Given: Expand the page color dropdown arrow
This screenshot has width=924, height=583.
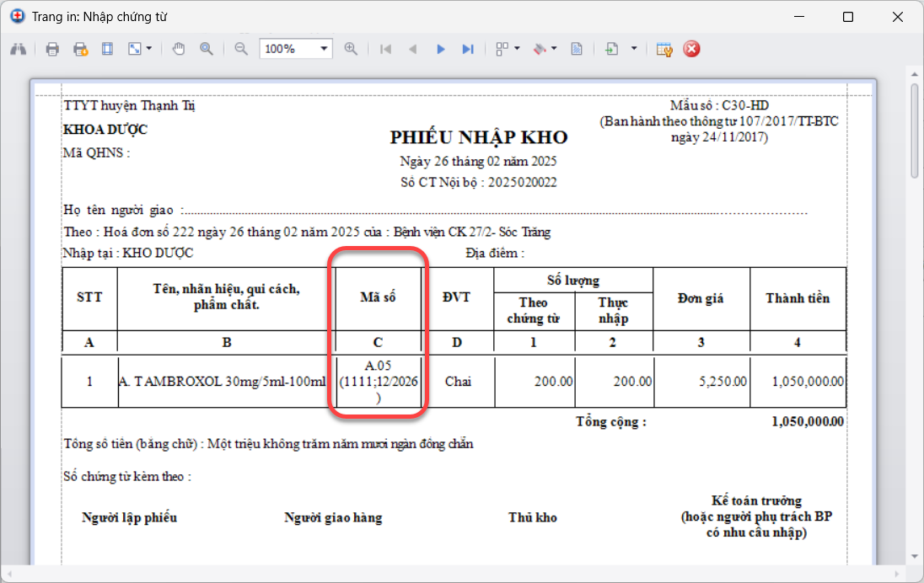Looking at the screenshot, I should (x=554, y=49).
